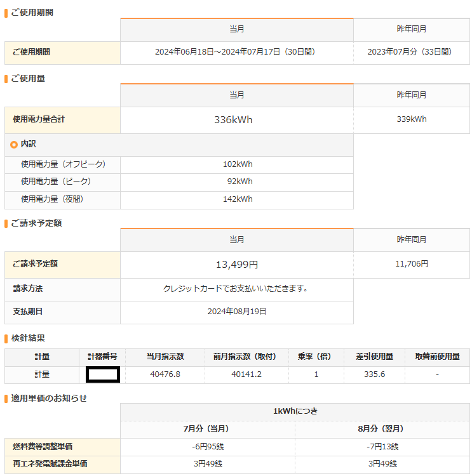
Task: Click the 支払期日 row label
Action: tap(28, 312)
